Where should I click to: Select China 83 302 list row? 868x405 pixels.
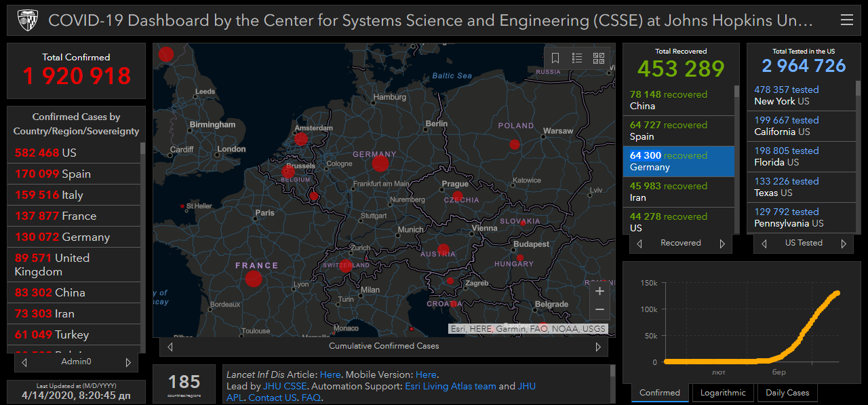(x=73, y=292)
